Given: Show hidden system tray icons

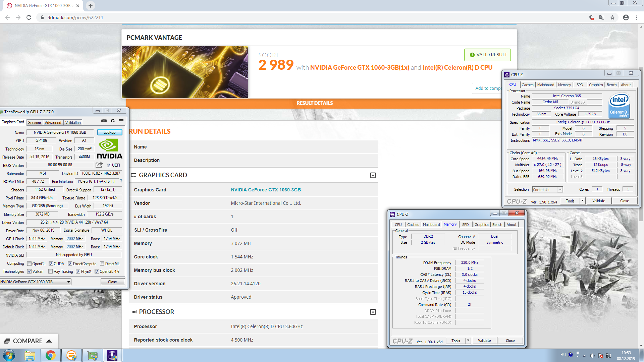Looking at the screenshot, I should tap(584, 355).
